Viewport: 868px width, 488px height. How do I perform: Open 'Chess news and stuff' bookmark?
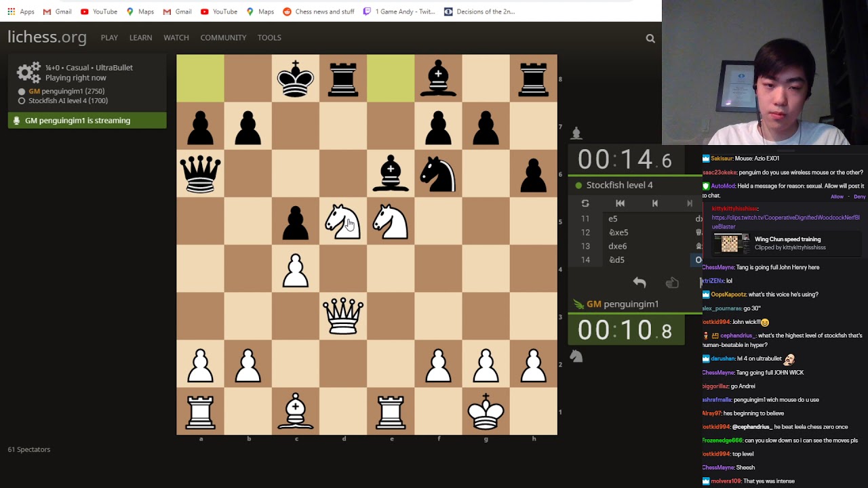319,12
